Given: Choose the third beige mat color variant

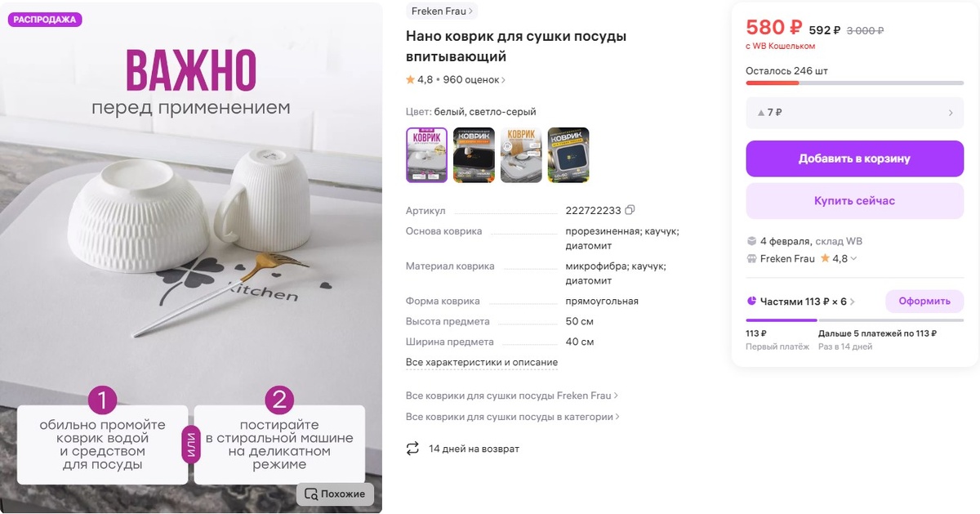Looking at the screenshot, I should click(x=521, y=154).
